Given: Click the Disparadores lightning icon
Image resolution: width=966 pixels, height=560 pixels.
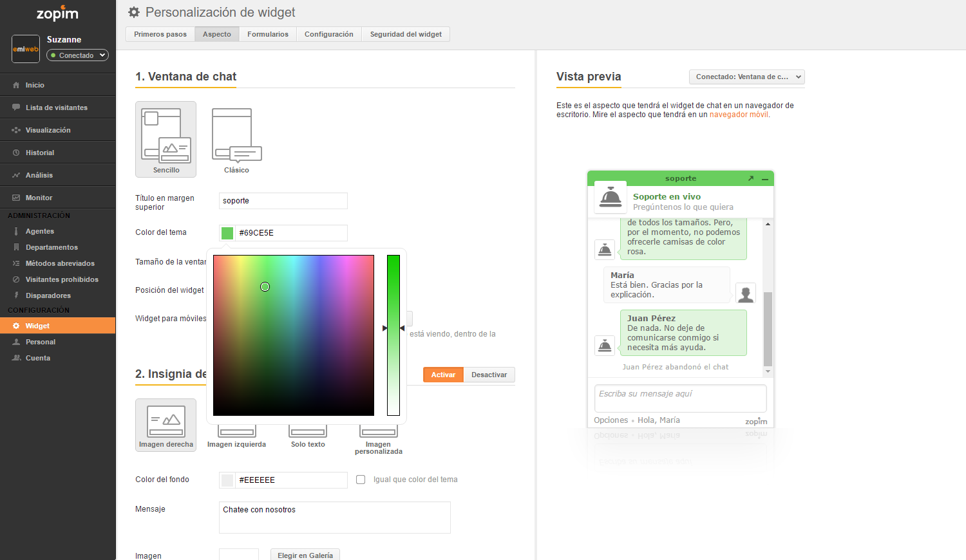Looking at the screenshot, I should point(16,295).
